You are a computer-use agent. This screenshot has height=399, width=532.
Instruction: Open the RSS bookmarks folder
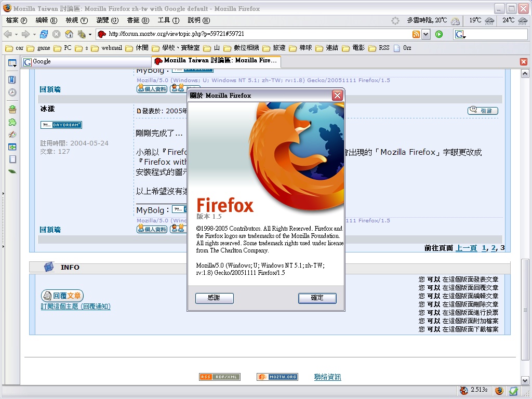pos(379,48)
